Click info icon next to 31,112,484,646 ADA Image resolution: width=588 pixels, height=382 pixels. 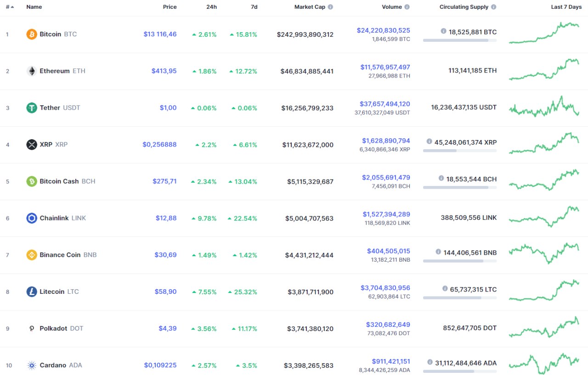click(429, 362)
